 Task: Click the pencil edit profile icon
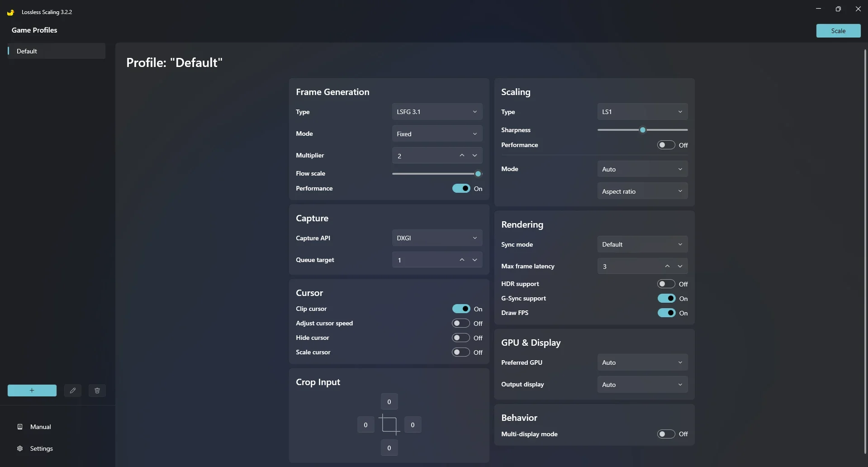pos(73,391)
